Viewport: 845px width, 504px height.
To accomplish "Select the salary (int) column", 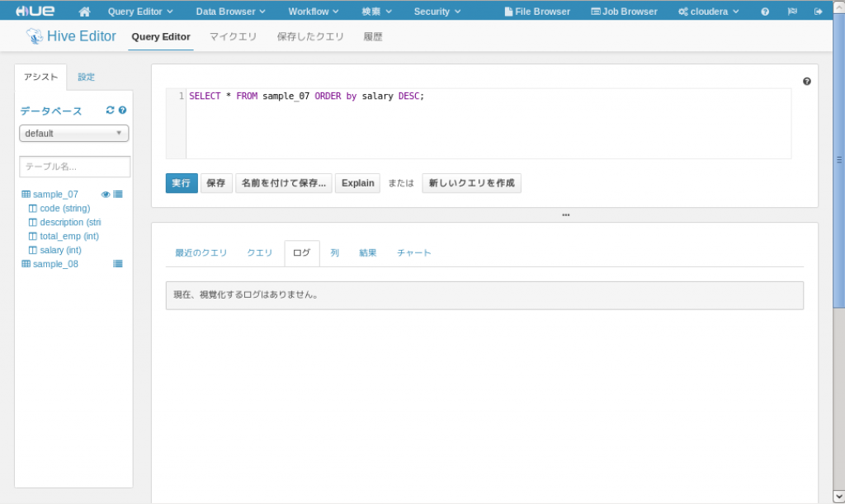I will 61,251.
